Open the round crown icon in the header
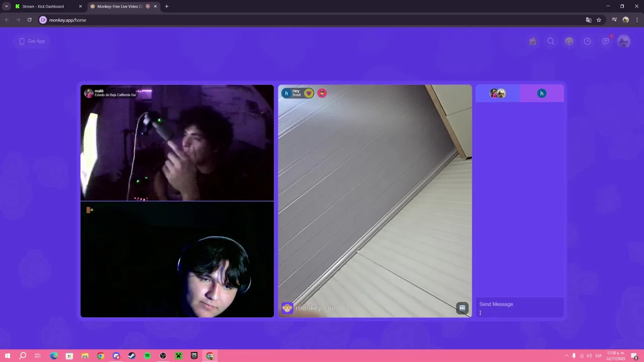This screenshot has width=644, height=362. (569, 41)
